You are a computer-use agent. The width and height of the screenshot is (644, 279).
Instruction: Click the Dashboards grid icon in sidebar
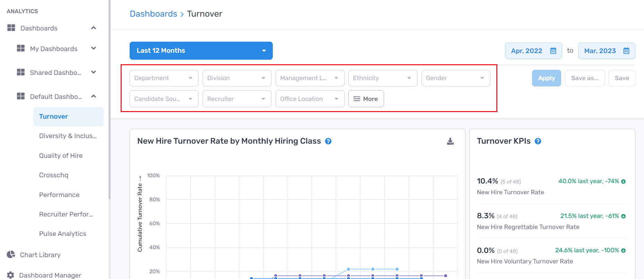(x=11, y=28)
